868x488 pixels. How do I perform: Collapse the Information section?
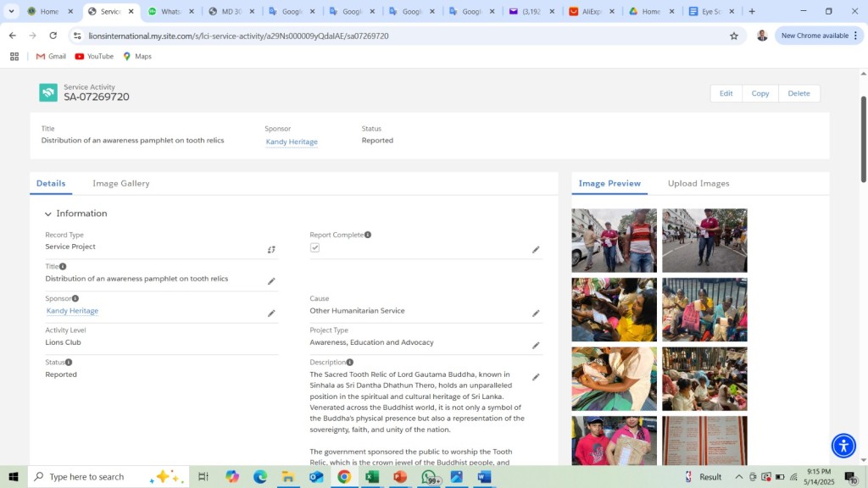click(x=48, y=213)
